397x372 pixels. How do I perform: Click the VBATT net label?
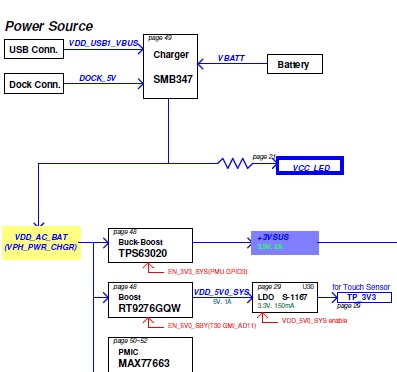[x=231, y=58]
